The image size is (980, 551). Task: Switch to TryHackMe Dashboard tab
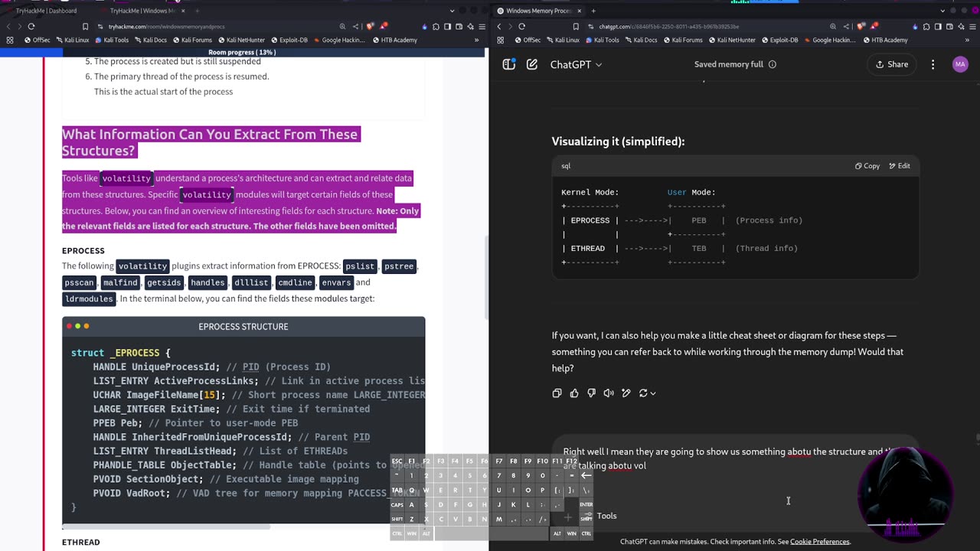pos(47,11)
